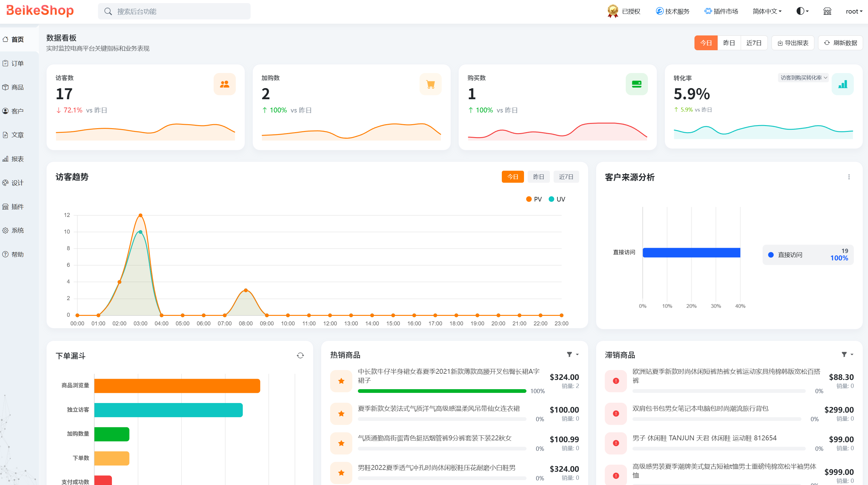The width and height of the screenshot is (868, 485).
Task: Open the three-dot menu in 客户来源分析
Action: (x=849, y=177)
